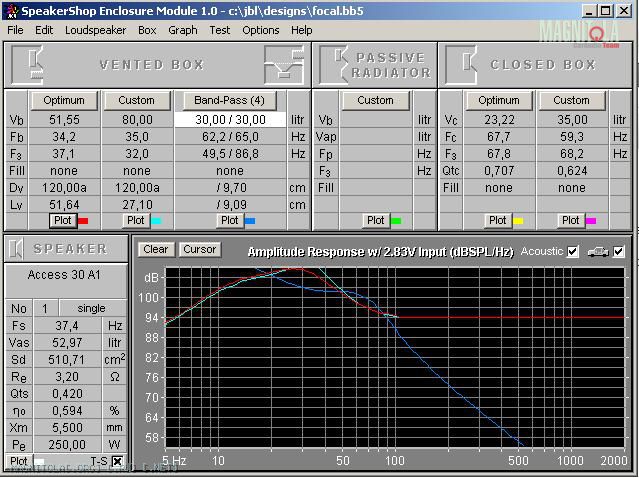Plot the closed Optimum design (yellow)
Image resolution: width=639 pixels, height=478 pixels.
[x=497, y=220]
